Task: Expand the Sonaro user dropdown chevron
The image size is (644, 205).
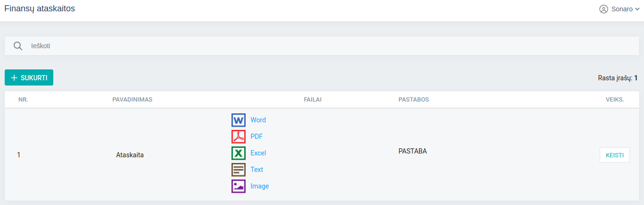Action: (637, 9)
